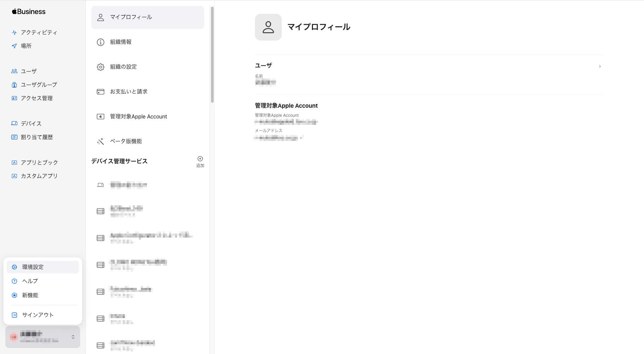This screenshot has width=644, height=354.
Task: Click the 組織情報 info circle icon
Action: click(x=101, y=42)
